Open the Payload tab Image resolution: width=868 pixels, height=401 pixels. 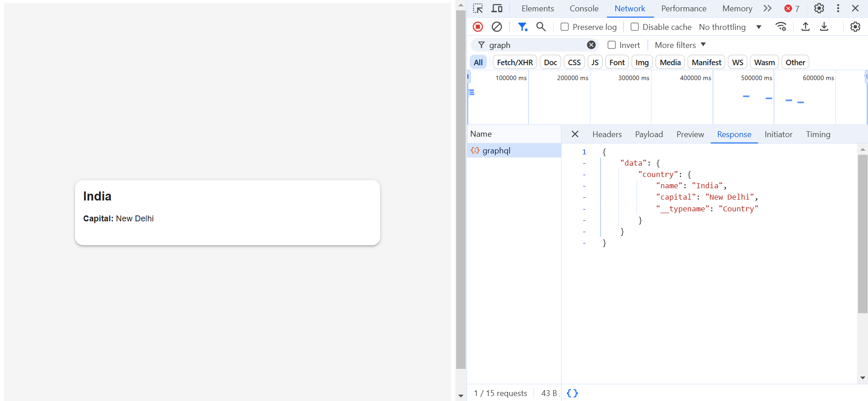point(649,134)
